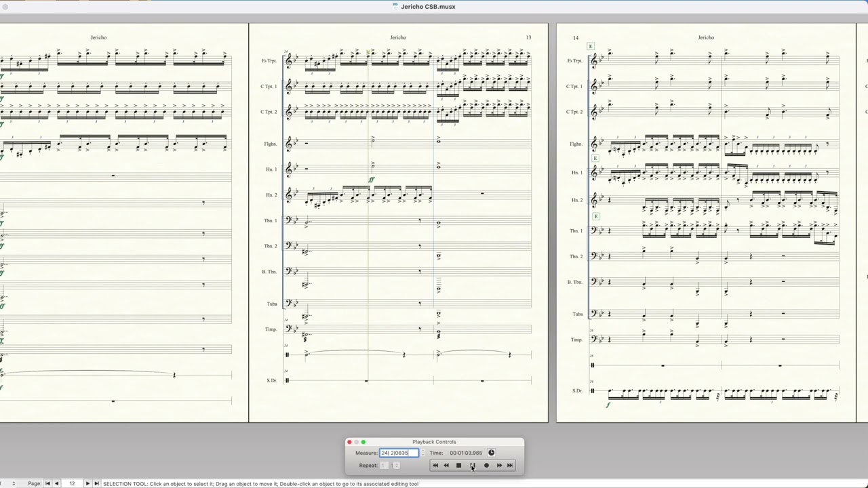Click the Time readout 00:01:03.965
The height and width of the screenshot is (488, 868).
tap(466, 453)
